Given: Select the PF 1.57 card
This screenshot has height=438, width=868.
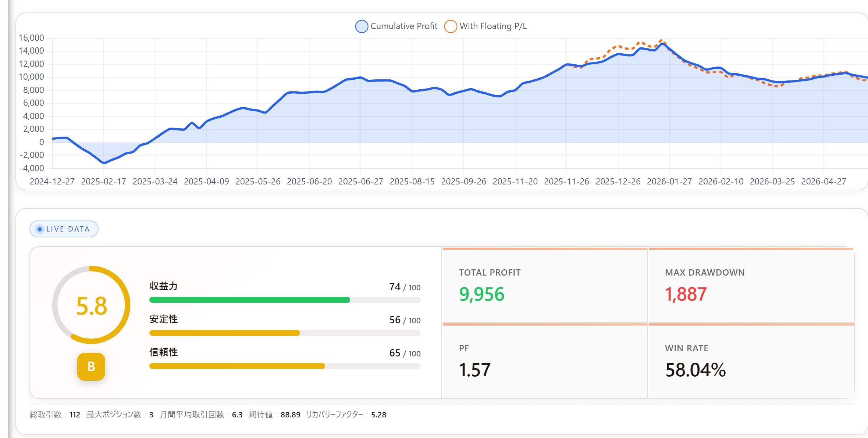Looking at the screenshot, I should tap(545, 361).
